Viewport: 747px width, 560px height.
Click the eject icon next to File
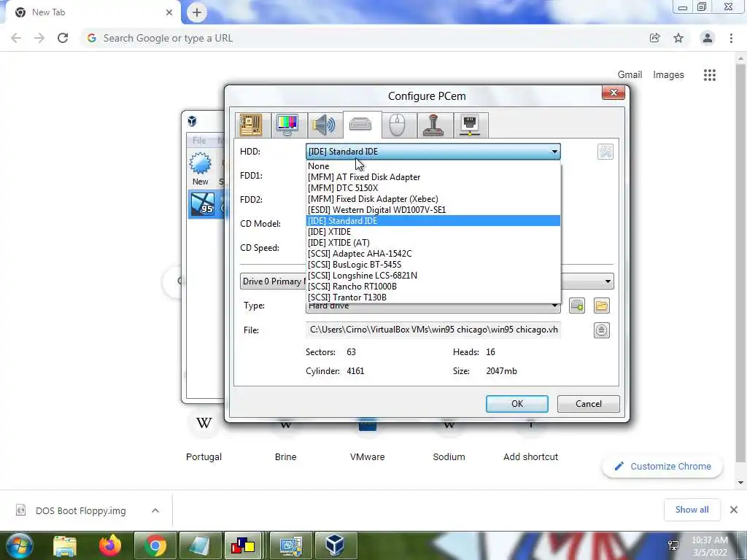[x=602, y=330]
